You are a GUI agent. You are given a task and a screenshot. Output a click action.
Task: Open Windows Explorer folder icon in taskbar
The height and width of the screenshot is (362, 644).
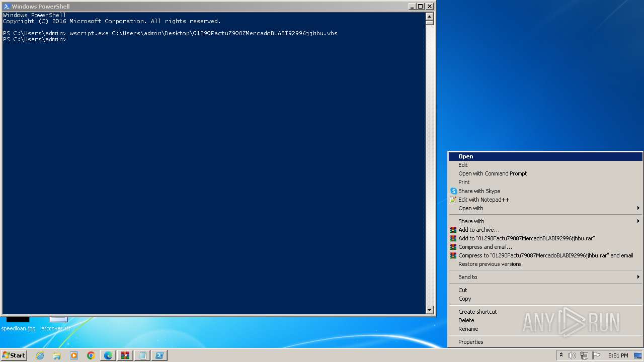click(x=57, y=355)
